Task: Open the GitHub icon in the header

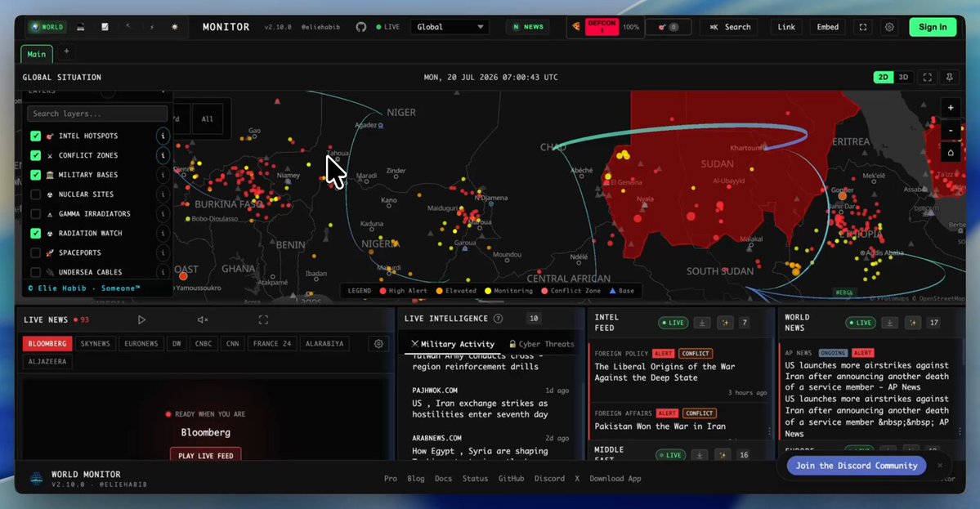Action: pos(360,27)
